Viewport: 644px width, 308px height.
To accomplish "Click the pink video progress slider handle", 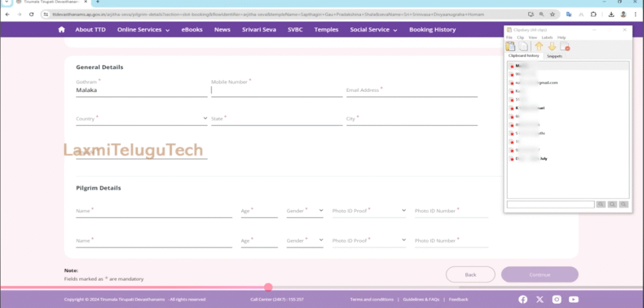I will pyautogui.click(x=269, y=287).
